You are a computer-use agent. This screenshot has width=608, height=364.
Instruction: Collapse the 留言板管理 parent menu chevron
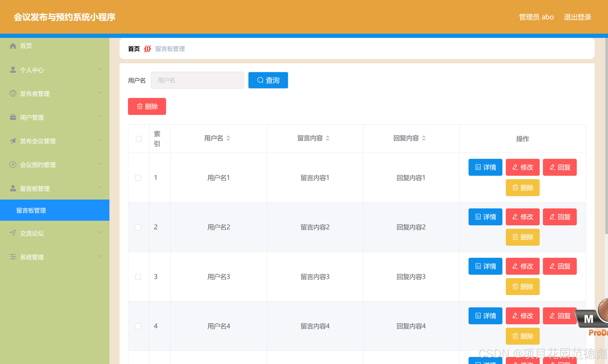tap(100, 188)
